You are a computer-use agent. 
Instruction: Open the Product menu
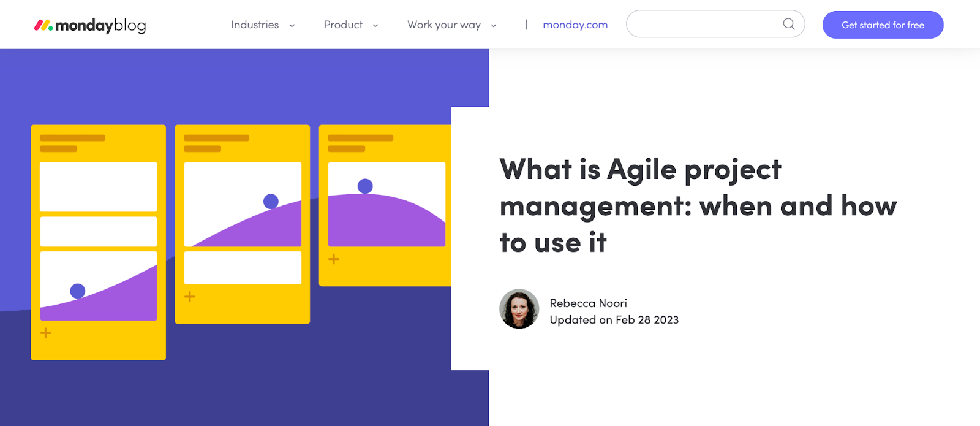point(343,25)
